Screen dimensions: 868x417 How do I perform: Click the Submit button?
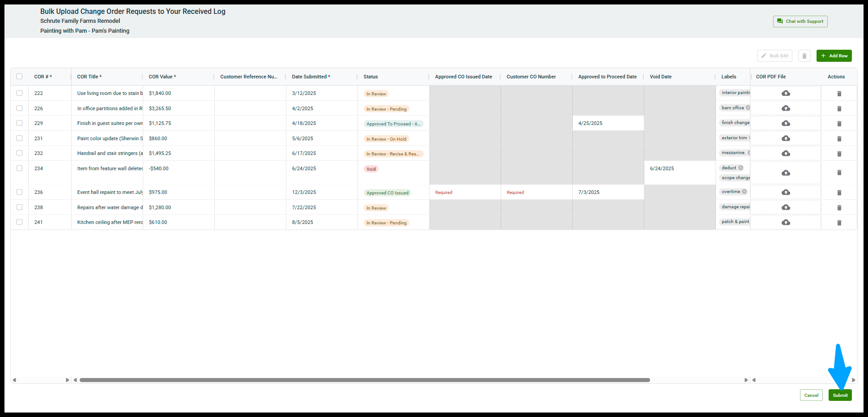coord(840,395)
